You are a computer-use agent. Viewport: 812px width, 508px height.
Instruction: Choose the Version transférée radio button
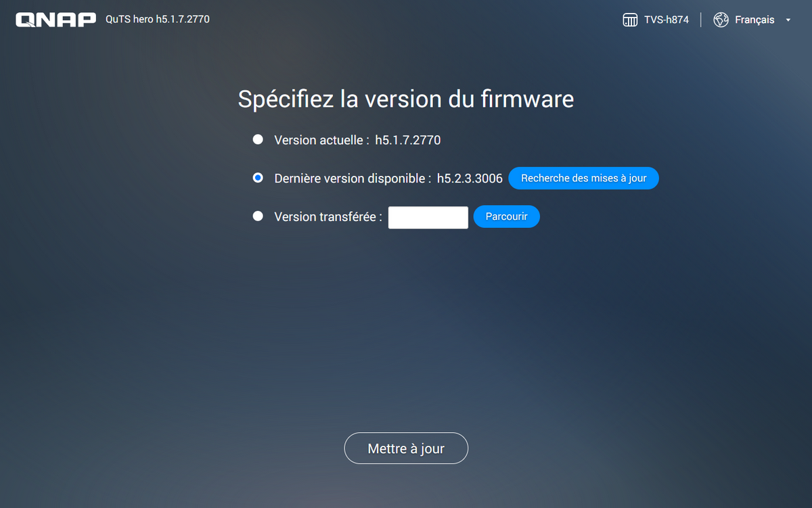click(x=258, y=216)
